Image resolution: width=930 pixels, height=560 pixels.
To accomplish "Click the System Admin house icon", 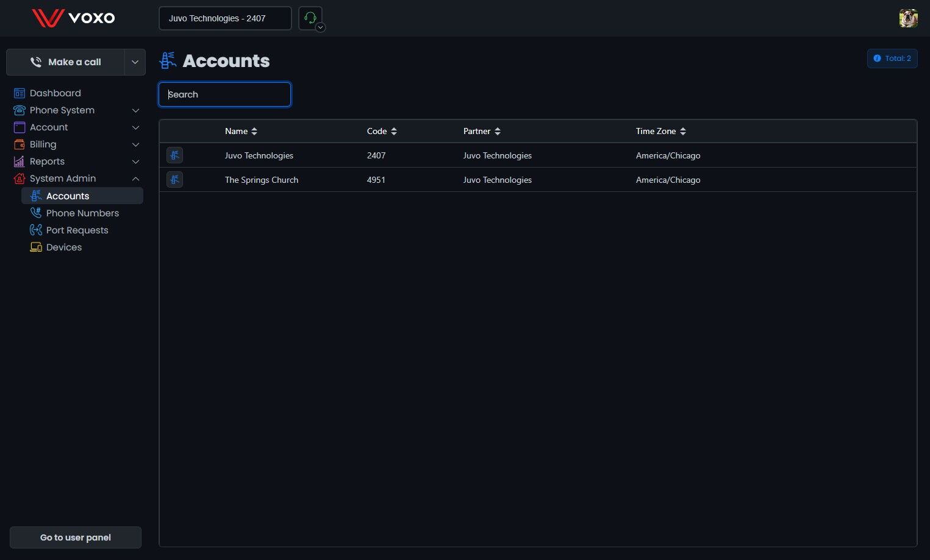I will click(x=20, y=179).
